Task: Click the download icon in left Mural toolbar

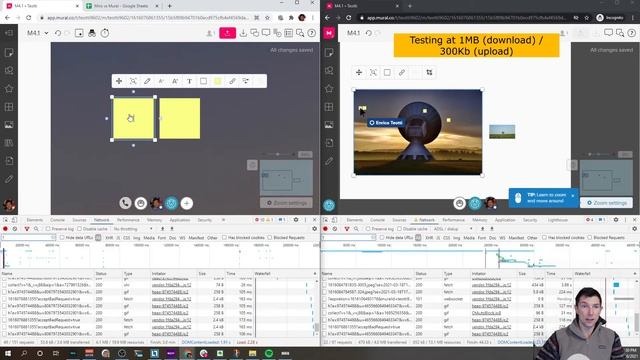Action: [243, 33]
